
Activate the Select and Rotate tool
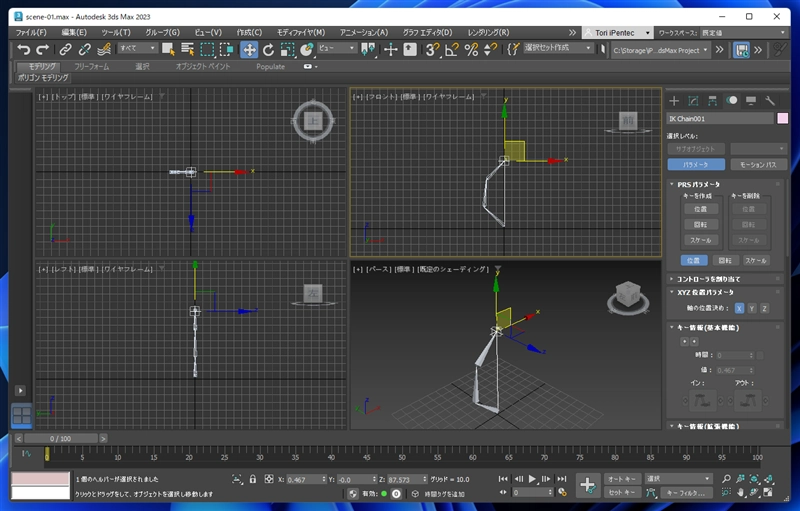point(268,49)
